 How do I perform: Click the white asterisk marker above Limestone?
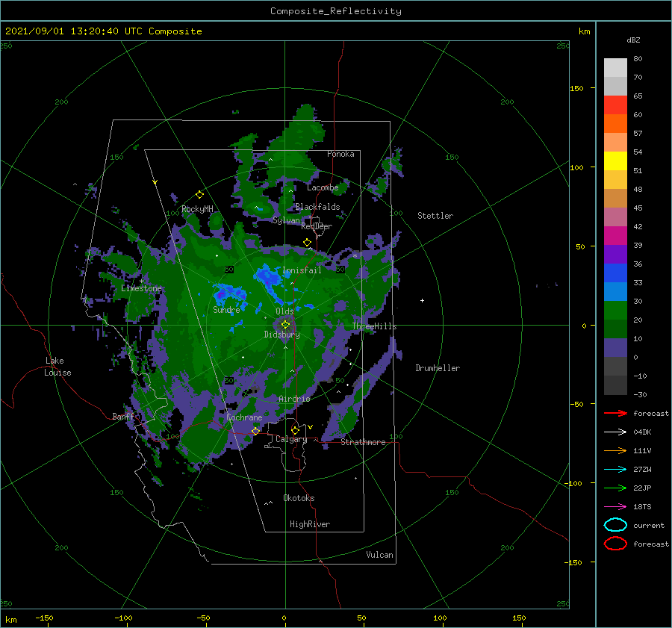click(141, 282)
